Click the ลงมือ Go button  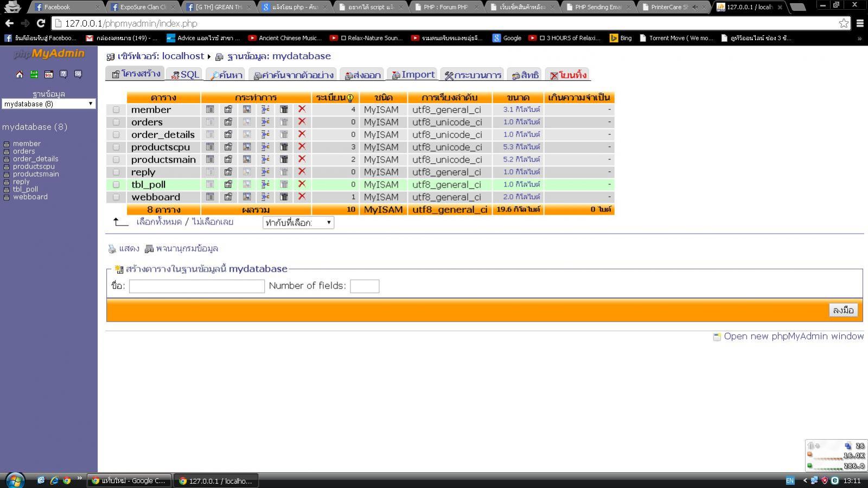[843, 310]
